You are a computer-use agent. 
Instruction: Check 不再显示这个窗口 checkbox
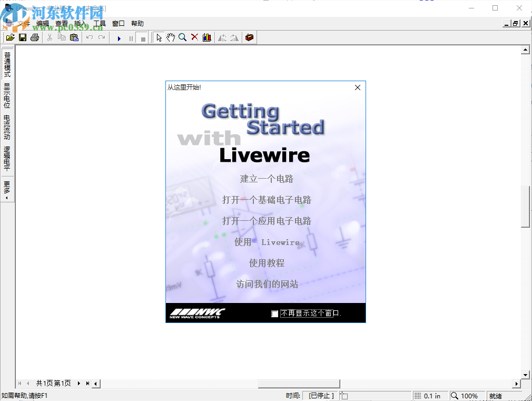(274, 313)
